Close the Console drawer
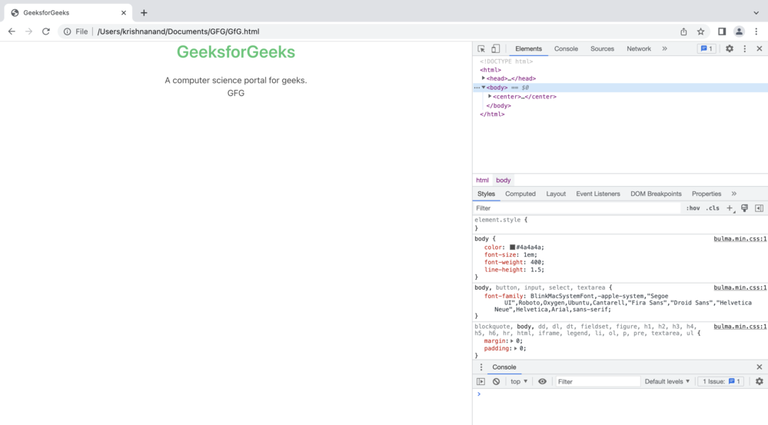The width and height of the screenshot is (768, 425). click(x=759, y=367)
